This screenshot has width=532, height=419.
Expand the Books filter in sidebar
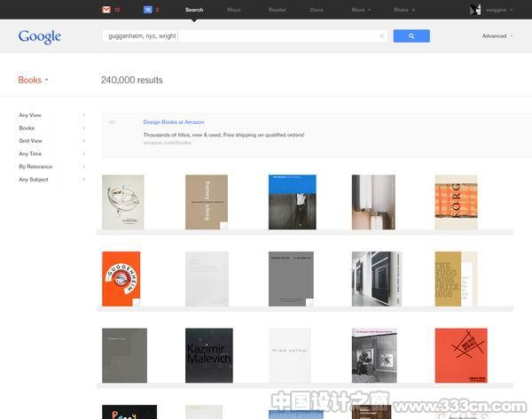[51, 128]
